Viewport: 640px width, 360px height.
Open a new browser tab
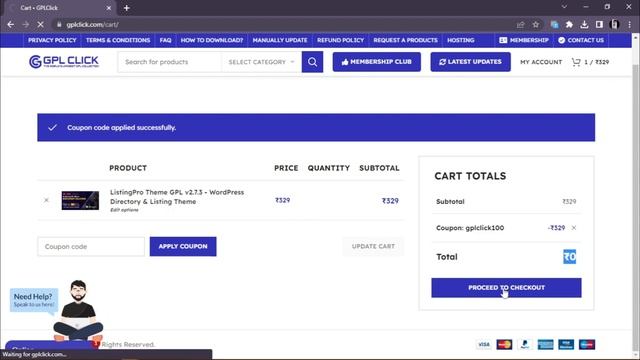(127, 8)
